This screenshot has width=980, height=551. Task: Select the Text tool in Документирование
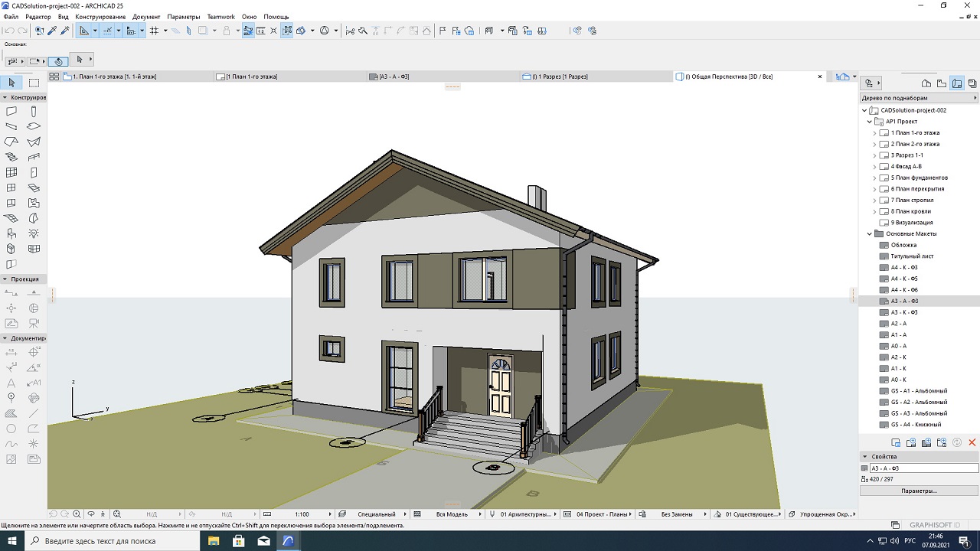pyautogui.click(x=11, y=383)
